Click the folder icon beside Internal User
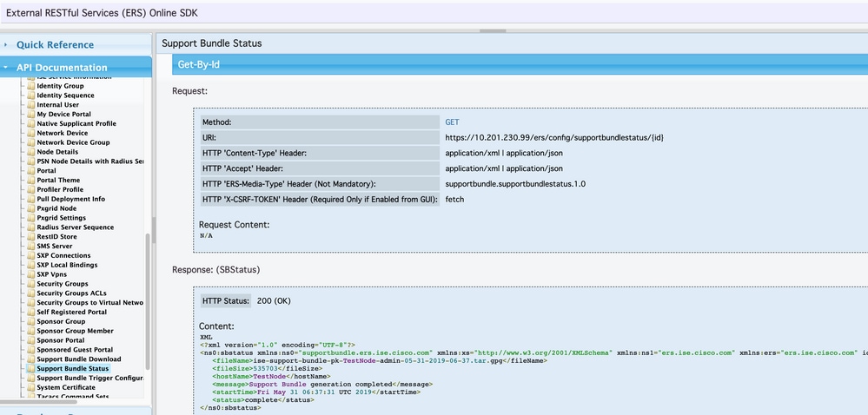 [x=31, y=104]
